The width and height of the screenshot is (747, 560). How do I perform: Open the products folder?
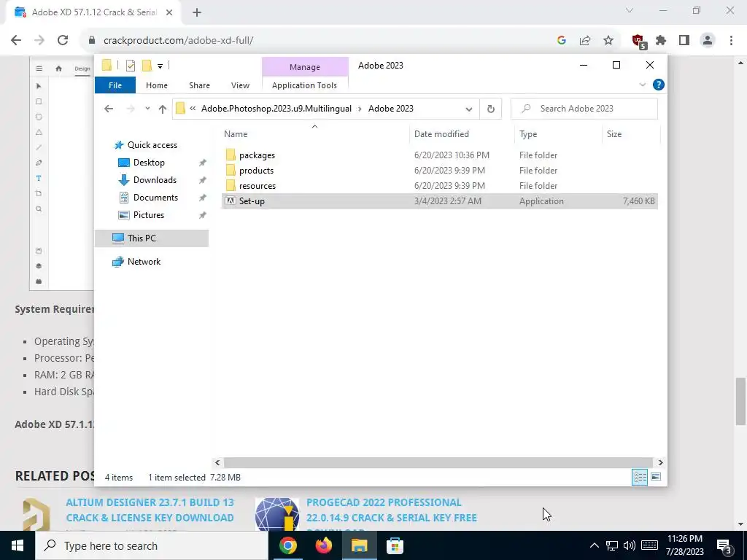(256, 171)
